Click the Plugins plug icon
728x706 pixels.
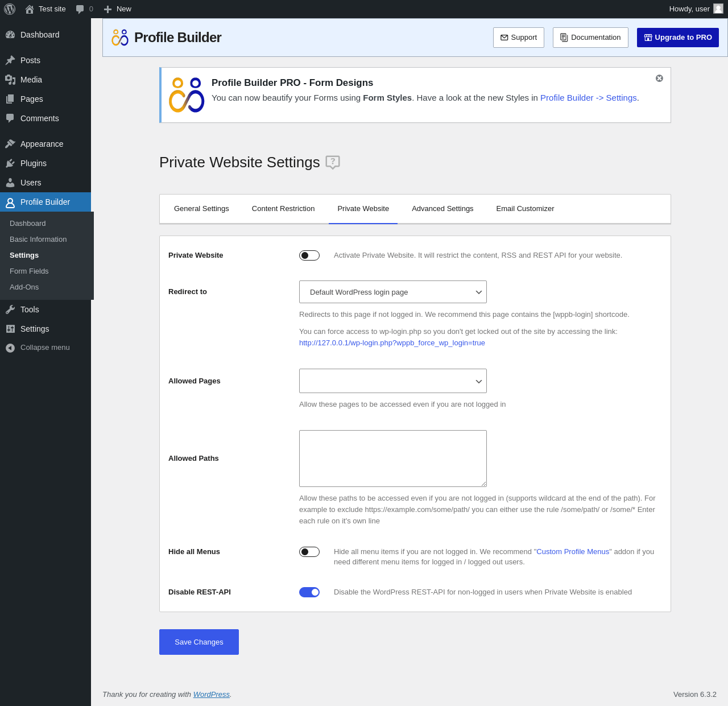point(10,163)
